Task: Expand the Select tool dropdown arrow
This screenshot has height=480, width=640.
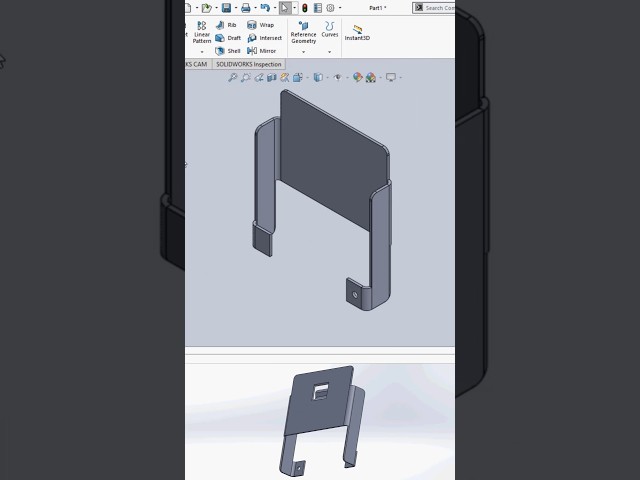Action: pos(294,8)
